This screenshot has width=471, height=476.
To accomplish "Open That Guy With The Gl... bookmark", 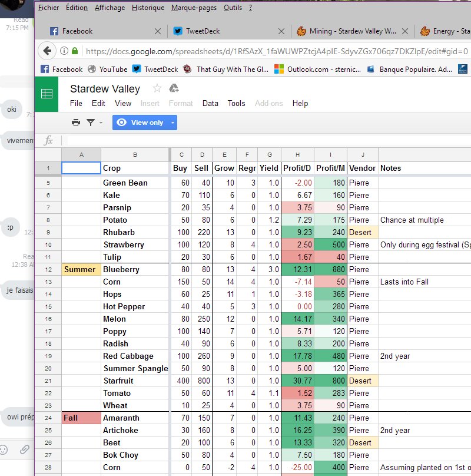I will coord(226,69).
